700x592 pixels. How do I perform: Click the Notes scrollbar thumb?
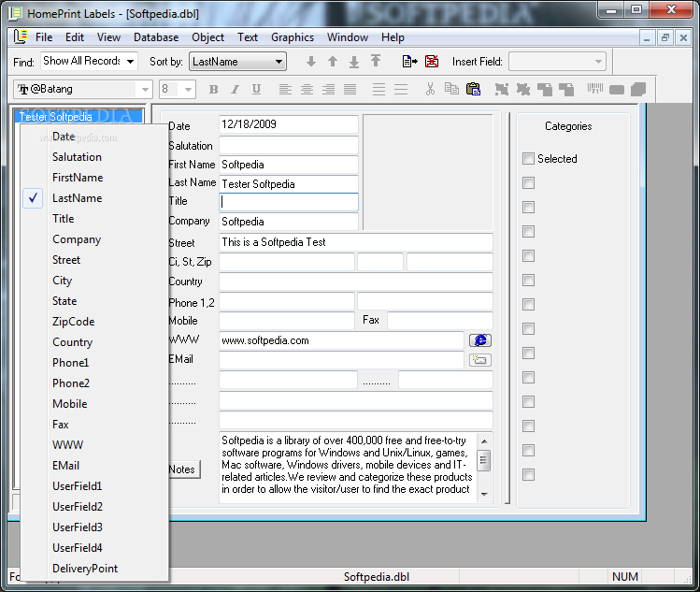(x=484, y=461)
